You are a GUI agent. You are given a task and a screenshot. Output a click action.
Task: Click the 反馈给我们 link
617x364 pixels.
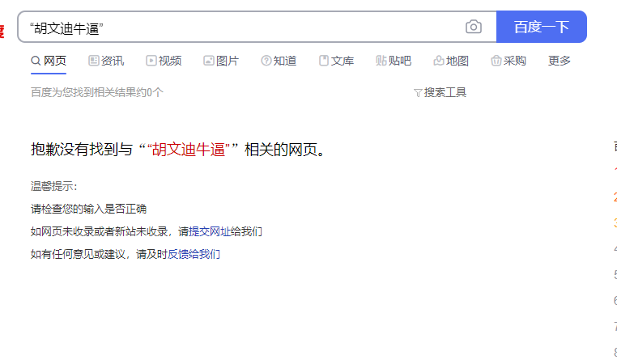[194, 254]
